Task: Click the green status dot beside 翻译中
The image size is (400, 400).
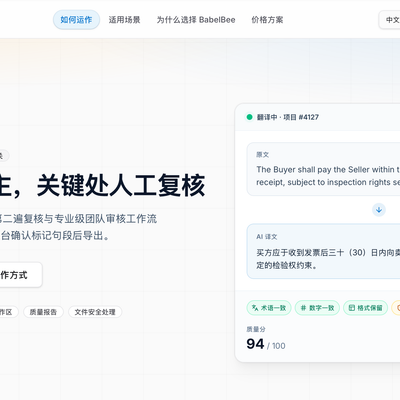Action: 249,117
